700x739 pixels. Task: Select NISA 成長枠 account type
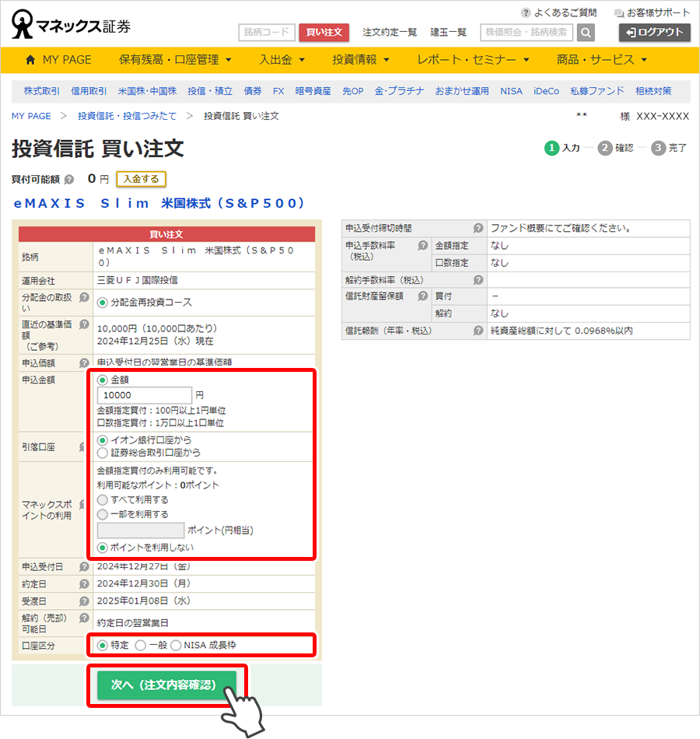tap(176, 646)
